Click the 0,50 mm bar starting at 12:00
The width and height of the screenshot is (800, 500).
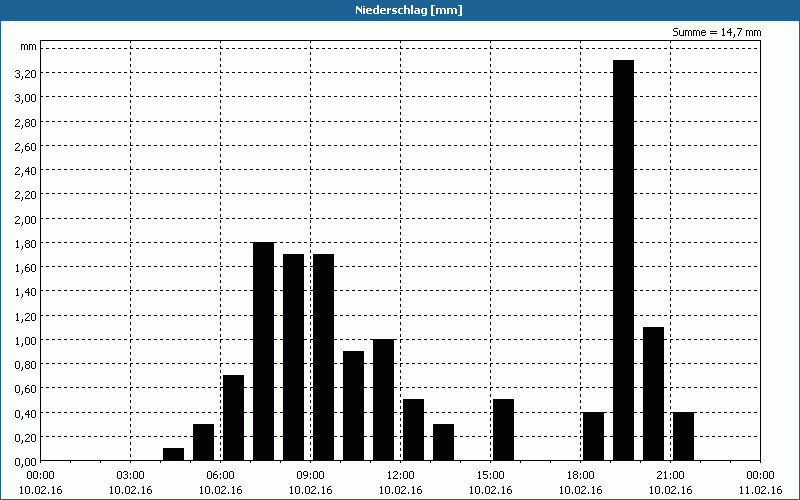tap(414, 430)
